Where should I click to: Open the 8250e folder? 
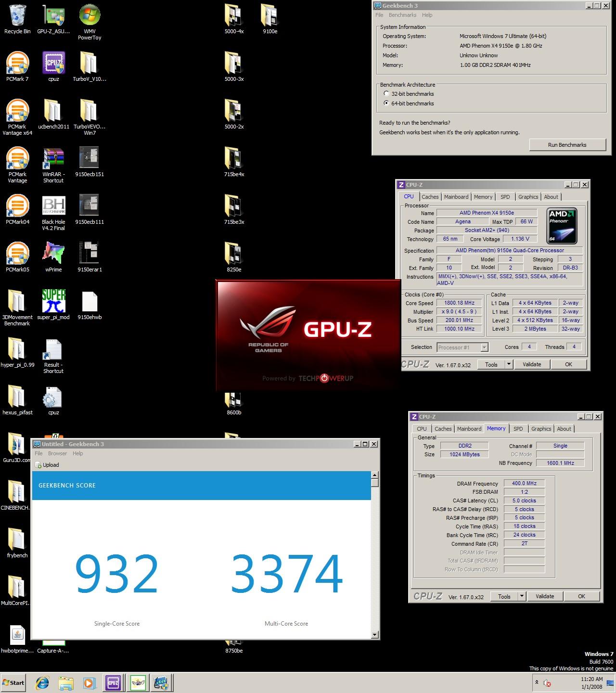point(234,257)
